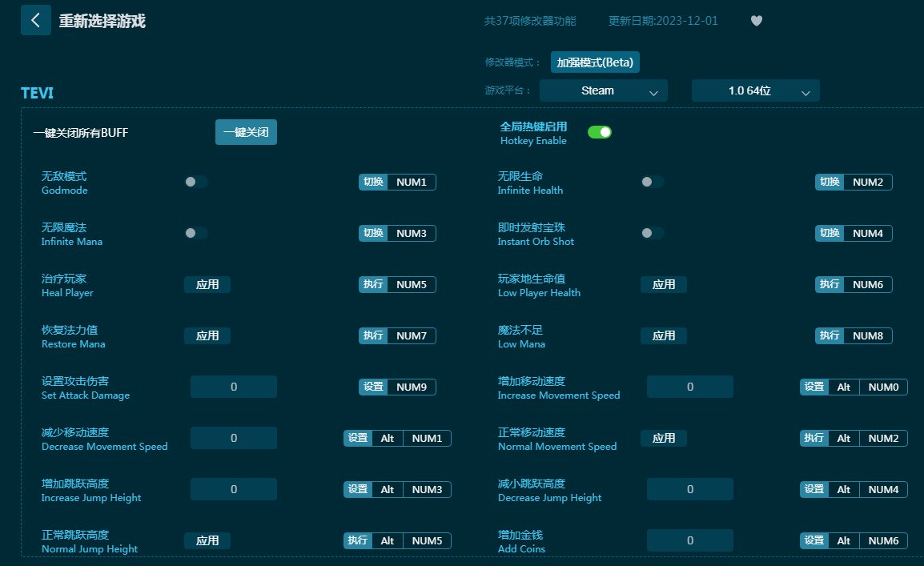
Task: Select the Add Coins input field
Action: coord(689,540)
